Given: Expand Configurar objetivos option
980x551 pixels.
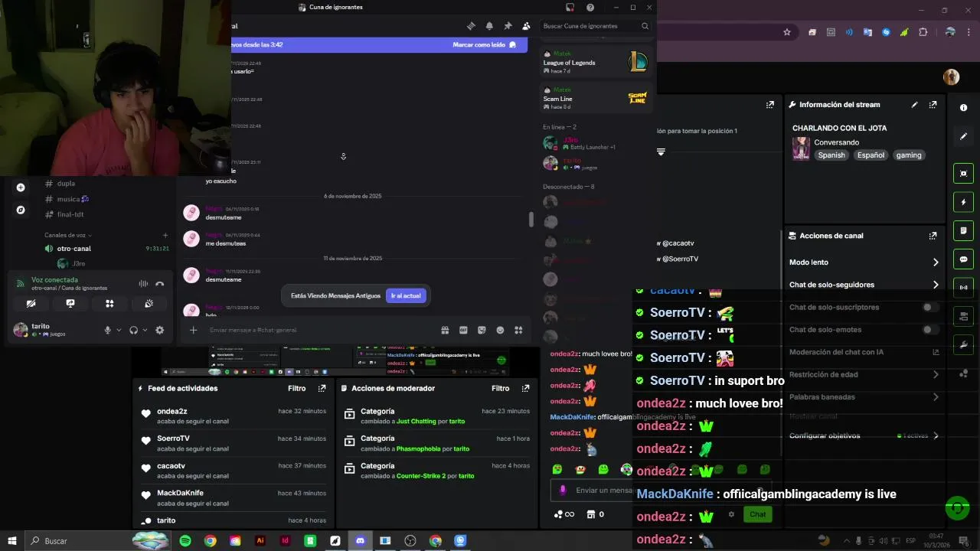Looking at the screenshot, I should coord(864,436).
